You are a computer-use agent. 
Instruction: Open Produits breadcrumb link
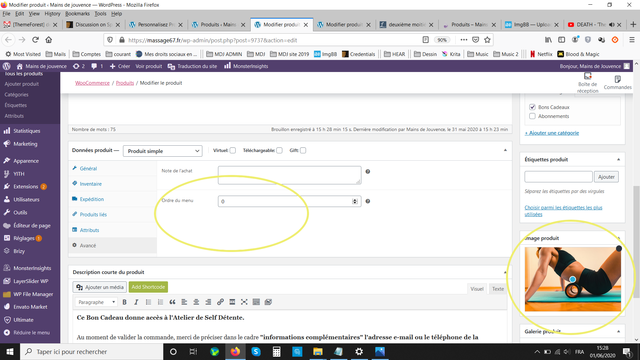tap(125, 83)
